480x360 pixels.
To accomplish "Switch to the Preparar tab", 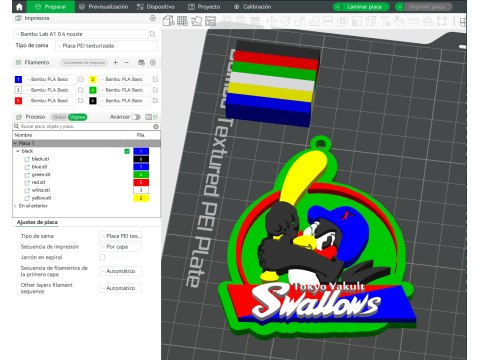I will point(51,7).
